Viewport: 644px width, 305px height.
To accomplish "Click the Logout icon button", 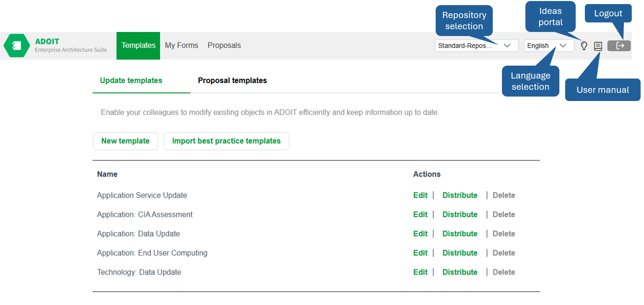I will tap(619, 46).
